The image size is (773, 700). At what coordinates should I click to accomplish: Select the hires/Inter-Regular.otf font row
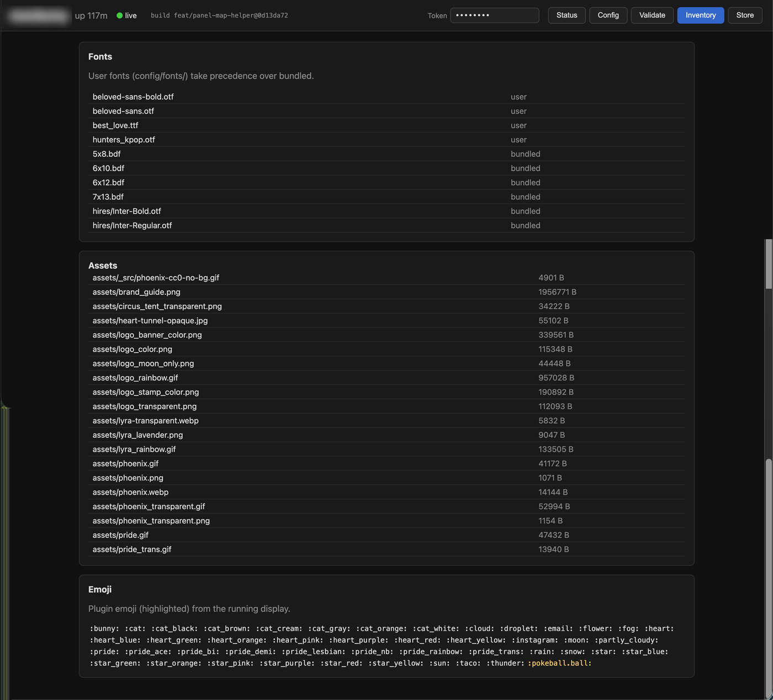tap(386, 226)
